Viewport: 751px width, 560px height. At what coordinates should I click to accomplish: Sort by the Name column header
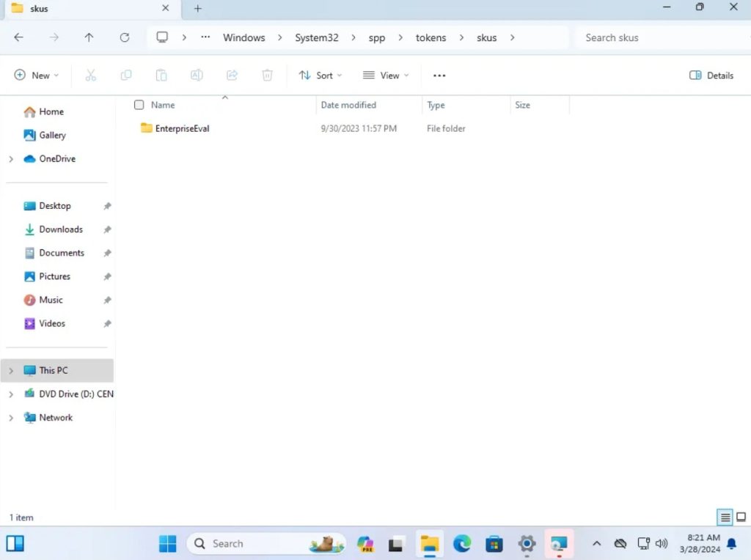coord(163,105)
